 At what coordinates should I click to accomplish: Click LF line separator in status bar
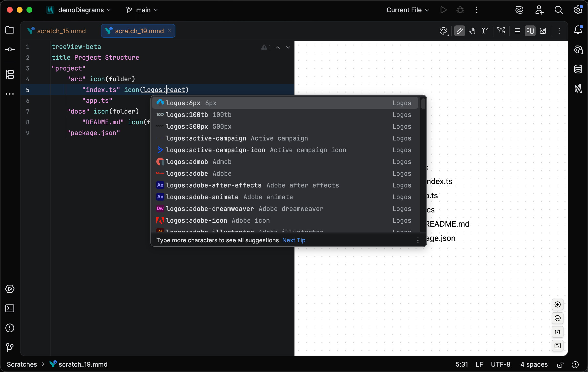click(479, 364)
